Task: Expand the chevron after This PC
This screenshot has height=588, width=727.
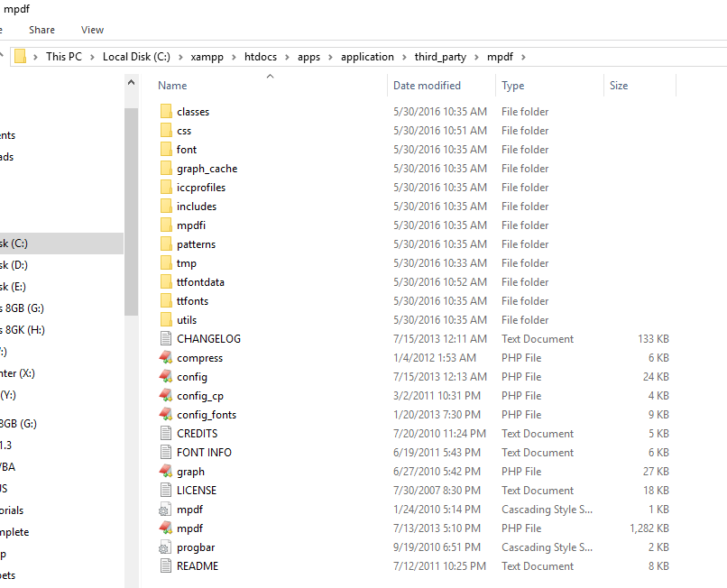Action: pos(92,57)
